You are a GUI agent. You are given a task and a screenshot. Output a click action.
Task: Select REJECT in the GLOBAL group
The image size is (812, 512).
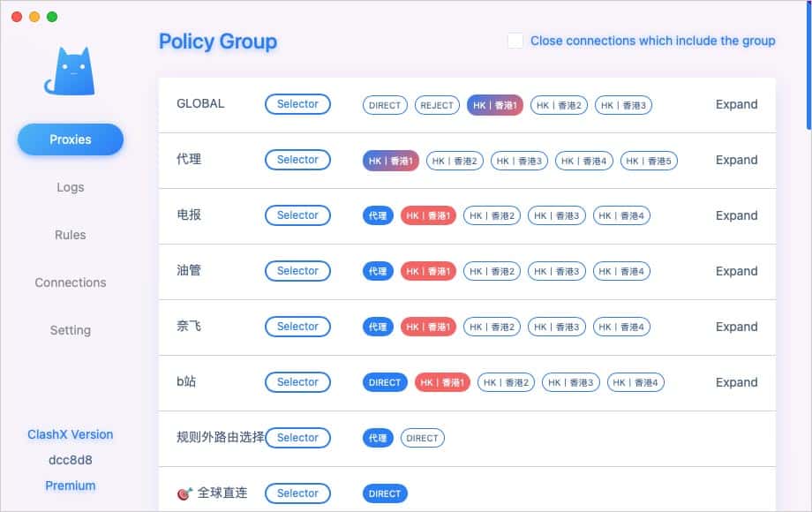tap(436, 104)
